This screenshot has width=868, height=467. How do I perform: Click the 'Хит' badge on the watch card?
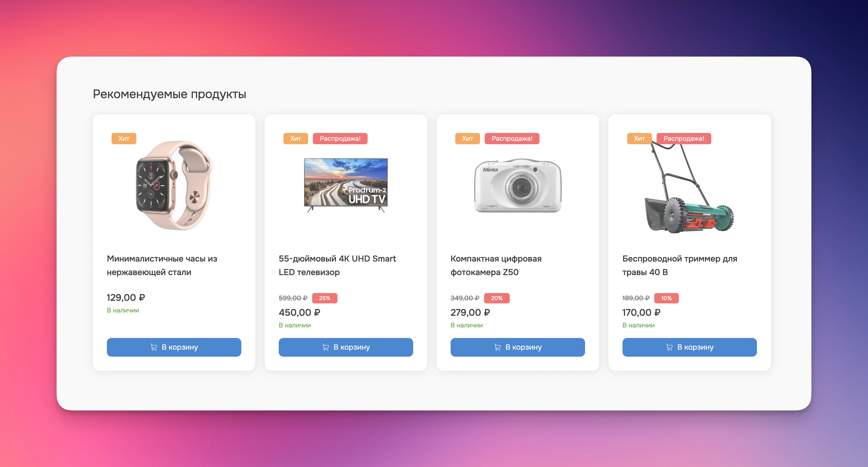point(124,138)
